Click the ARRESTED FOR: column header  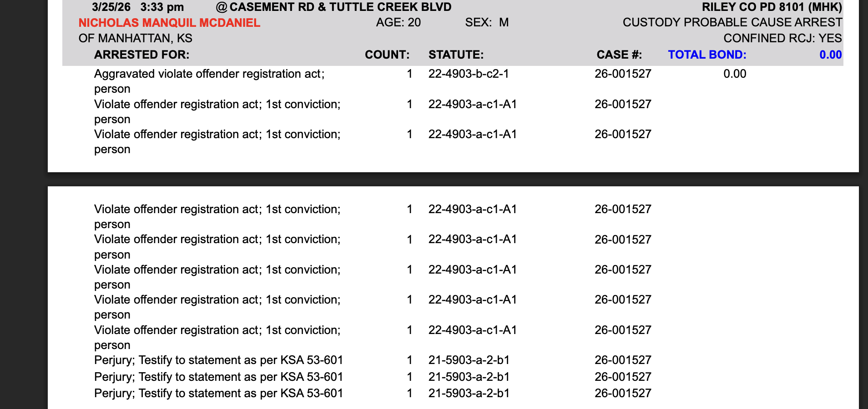click(x=141, y=55)
